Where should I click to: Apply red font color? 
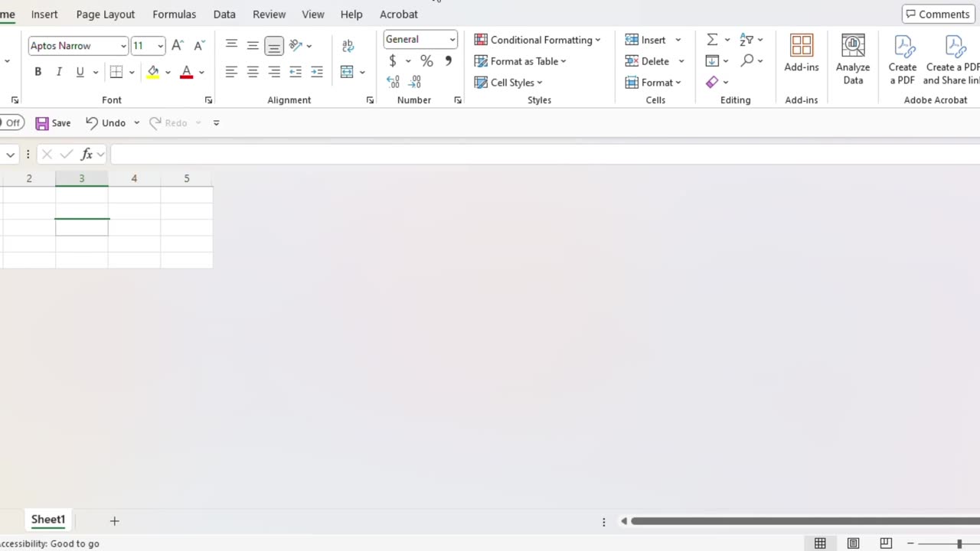click(x=186, y=72)
